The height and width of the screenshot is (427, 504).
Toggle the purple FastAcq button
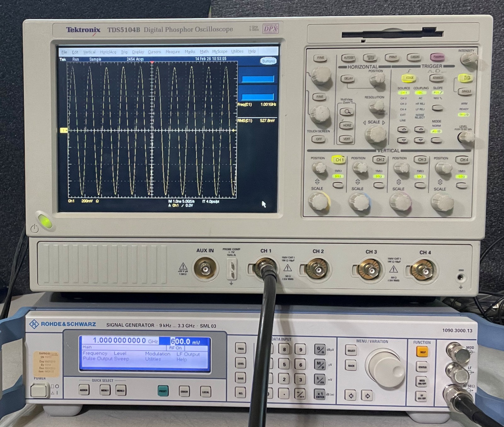click(x=438, y=57)
